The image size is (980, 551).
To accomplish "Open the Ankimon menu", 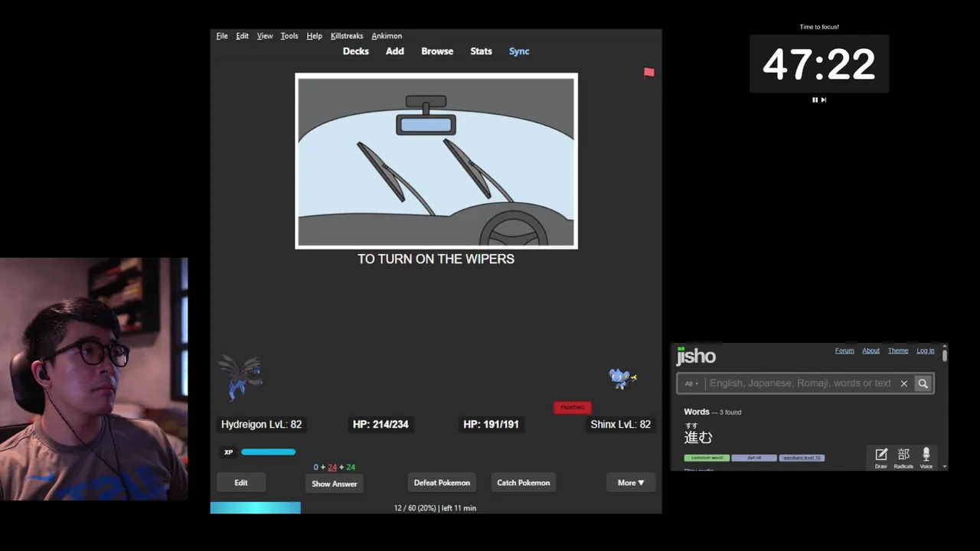I will click(387, 36).
